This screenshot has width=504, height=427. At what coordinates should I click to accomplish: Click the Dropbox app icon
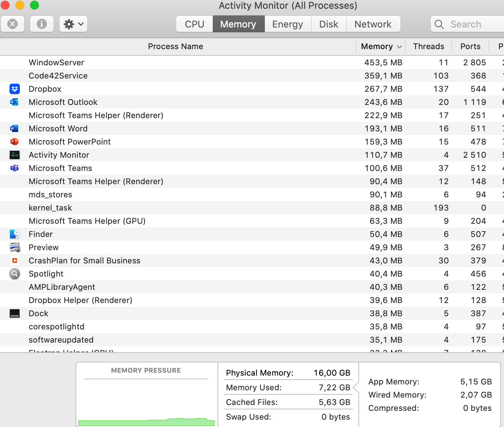pos(15,89)
